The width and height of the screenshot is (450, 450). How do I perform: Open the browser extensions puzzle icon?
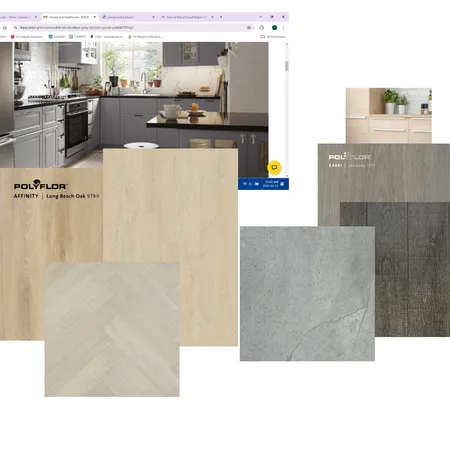pyautogui.click(x=262, y=28)
